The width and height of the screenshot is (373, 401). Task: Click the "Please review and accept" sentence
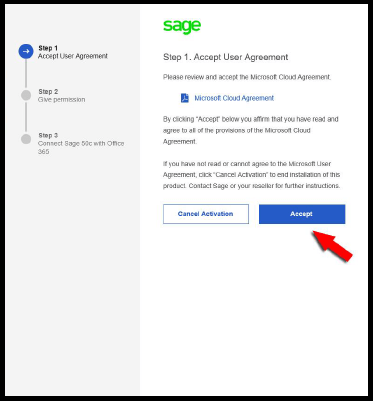point(247,77)
